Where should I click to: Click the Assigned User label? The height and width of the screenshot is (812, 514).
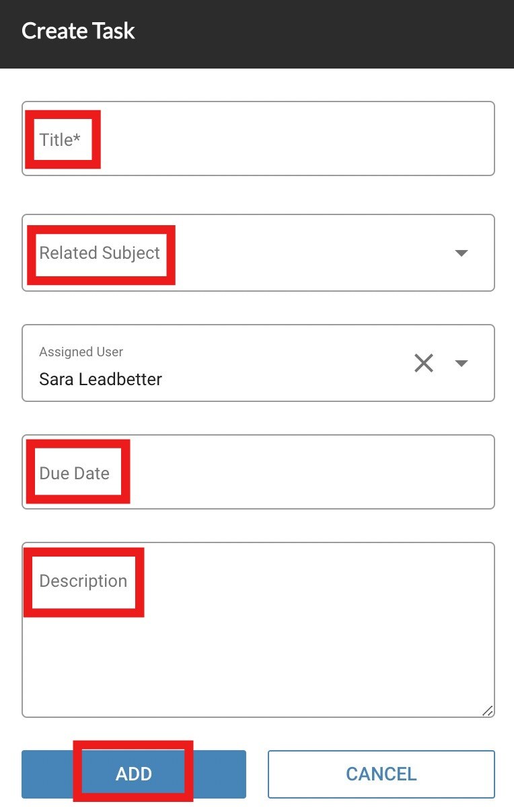click(x=81, y=352)
